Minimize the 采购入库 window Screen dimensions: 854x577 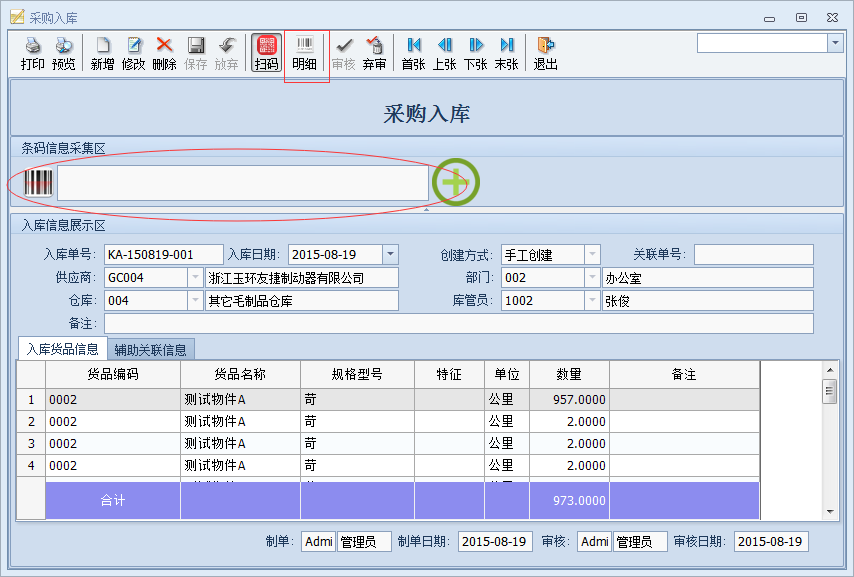click(770, 19)
